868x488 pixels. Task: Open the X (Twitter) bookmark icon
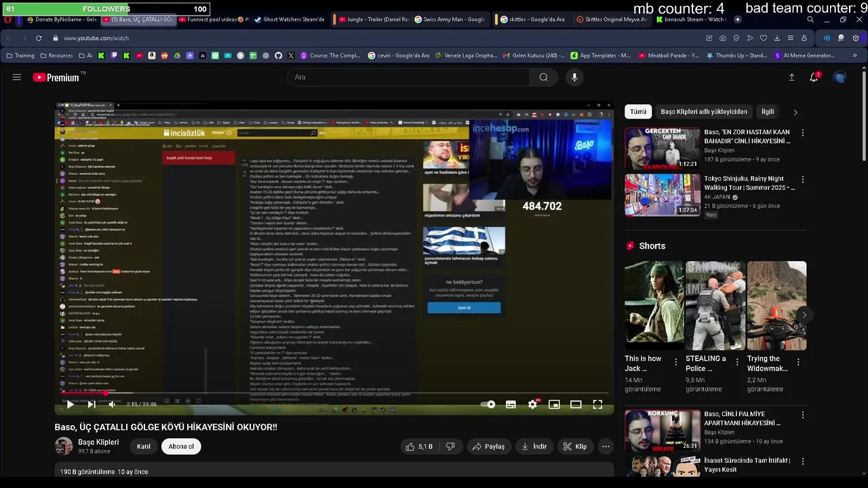tap(291, 56)
